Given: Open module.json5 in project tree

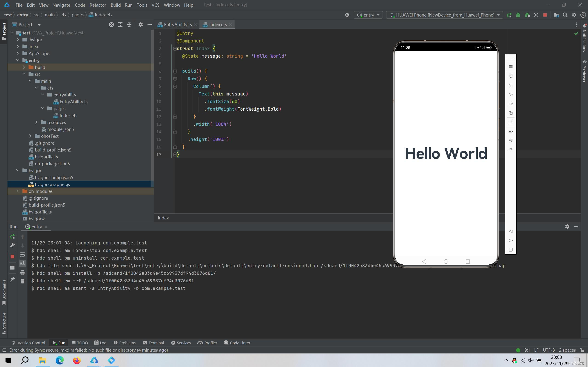Looking at the screenshot, I should pos(60,129).
